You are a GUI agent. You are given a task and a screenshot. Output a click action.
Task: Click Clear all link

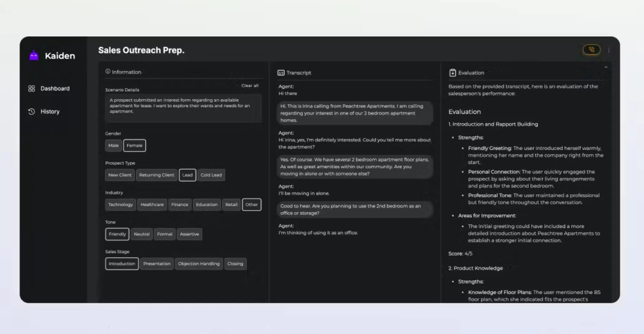(x=250, y=86)
